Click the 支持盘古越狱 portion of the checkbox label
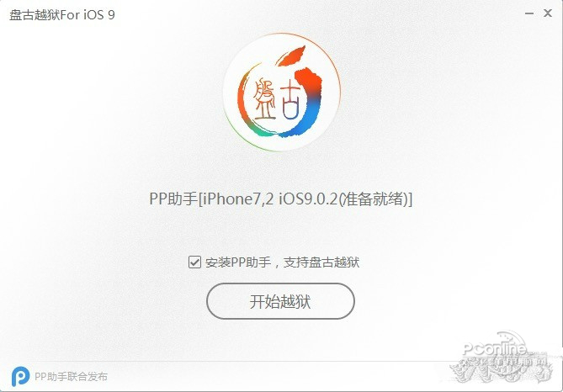563x392 pixels. coord(321,262)
